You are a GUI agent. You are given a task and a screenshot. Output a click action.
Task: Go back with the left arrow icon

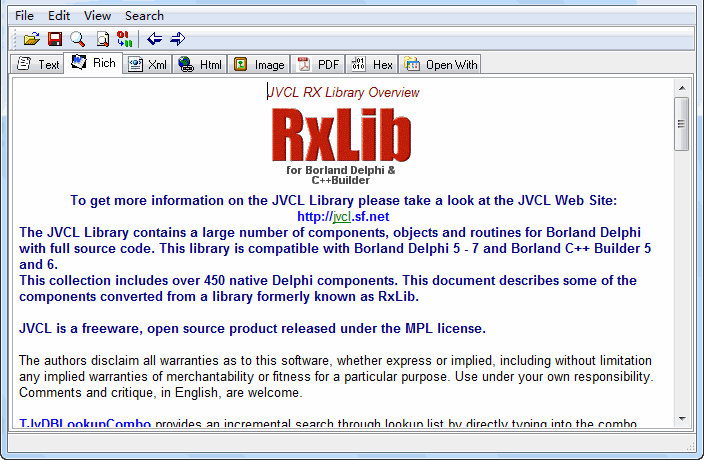(x=154, y=39)
